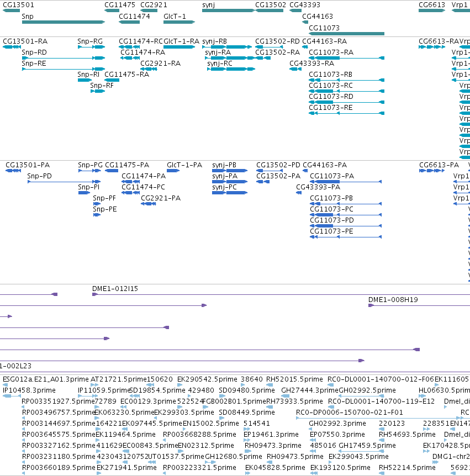This screenshot has width=470, height=476.
Task: Select transcript CG11073-RC
Action: (x=346, y=91)
